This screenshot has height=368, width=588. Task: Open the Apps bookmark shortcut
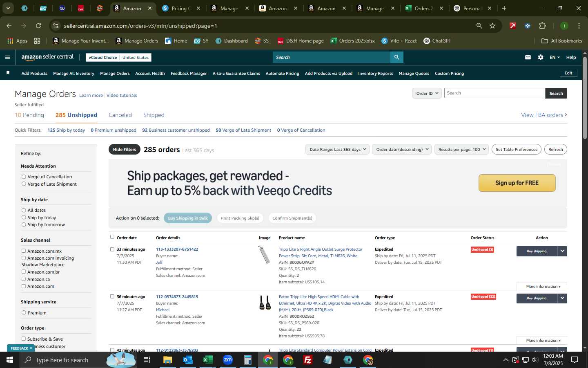[17, 41]
